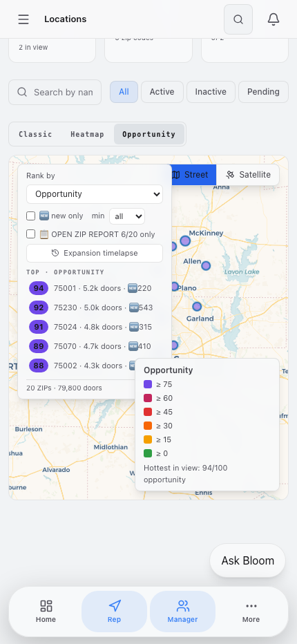The width and height of the screenshot is (297, 644).
Task: Click score badge 94
Action: point(39,288)
